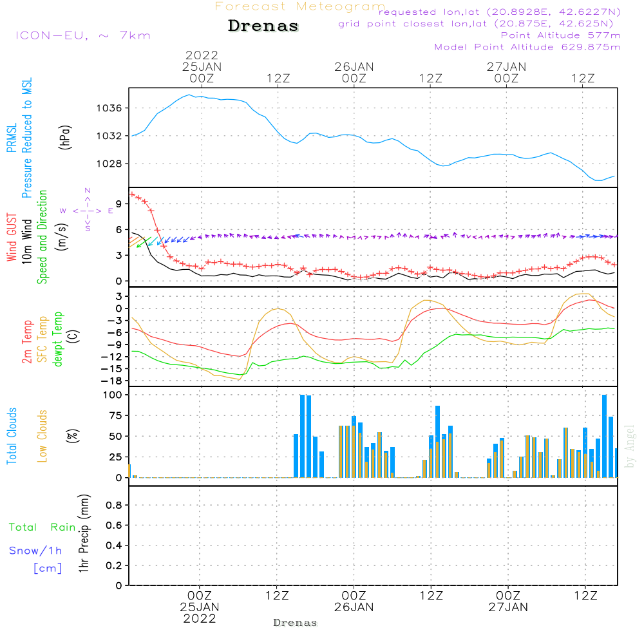This screenshot has height=644, width=644.
Task: Click the '27JAN 00Z' label above the pressure chart
Action: [506, 72]
